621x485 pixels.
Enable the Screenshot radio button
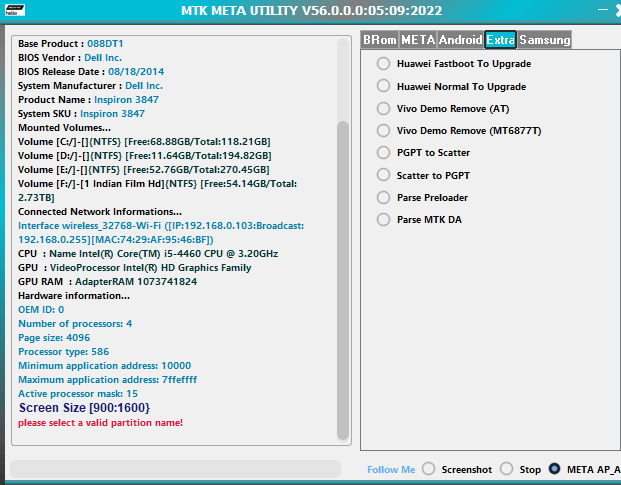point(457,469)
